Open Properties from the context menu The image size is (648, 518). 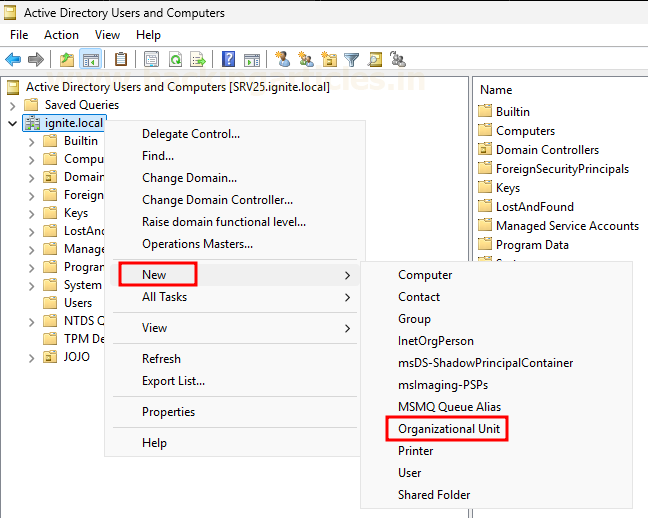(168, 412)
